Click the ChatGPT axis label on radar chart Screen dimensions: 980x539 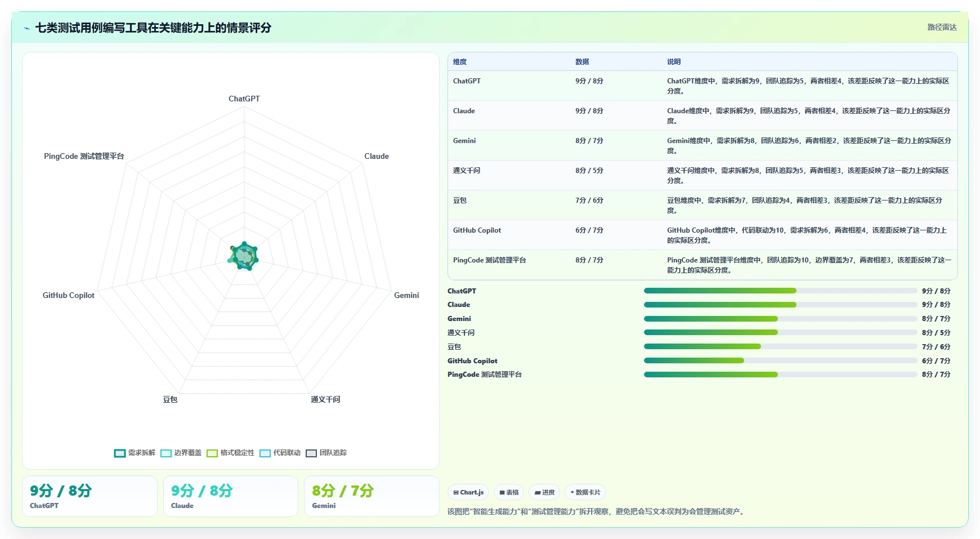[x=244, y=99]
